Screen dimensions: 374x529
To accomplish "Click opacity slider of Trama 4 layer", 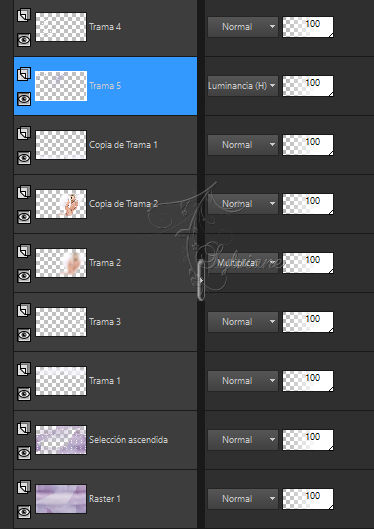I will tap(308, 27).
